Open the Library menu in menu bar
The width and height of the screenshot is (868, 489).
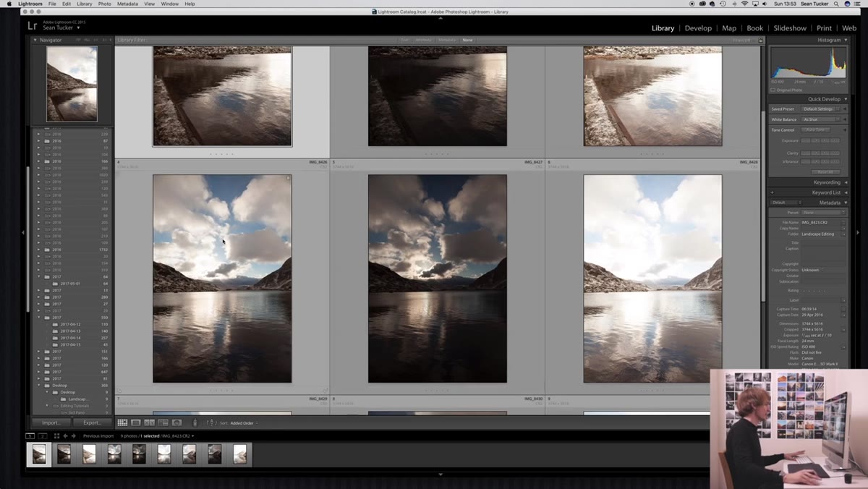85,4
